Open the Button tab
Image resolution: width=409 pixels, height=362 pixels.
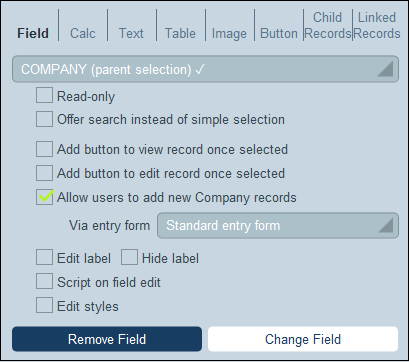point(279,34)
